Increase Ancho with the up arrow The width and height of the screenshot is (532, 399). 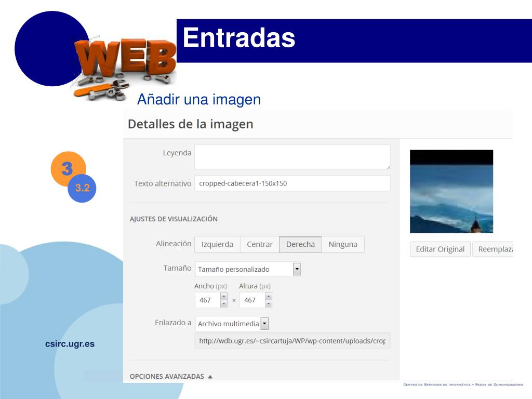224,297
